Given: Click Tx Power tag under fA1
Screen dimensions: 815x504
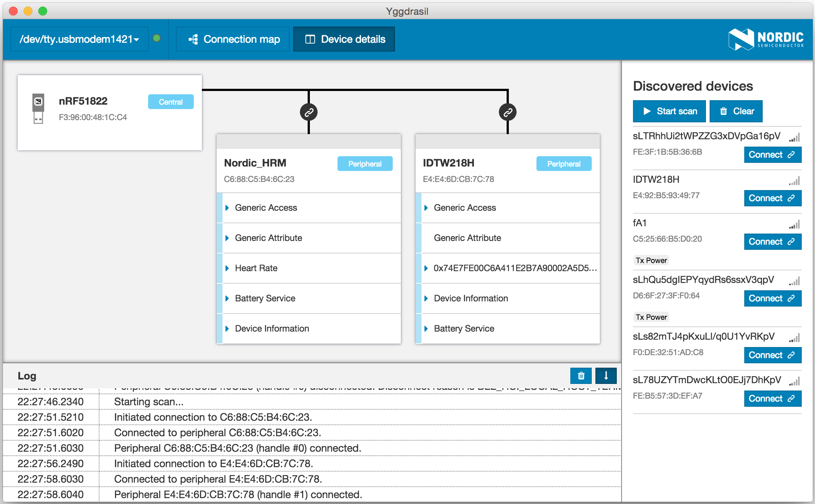Looking at the screenshot, I should [651, 260].
